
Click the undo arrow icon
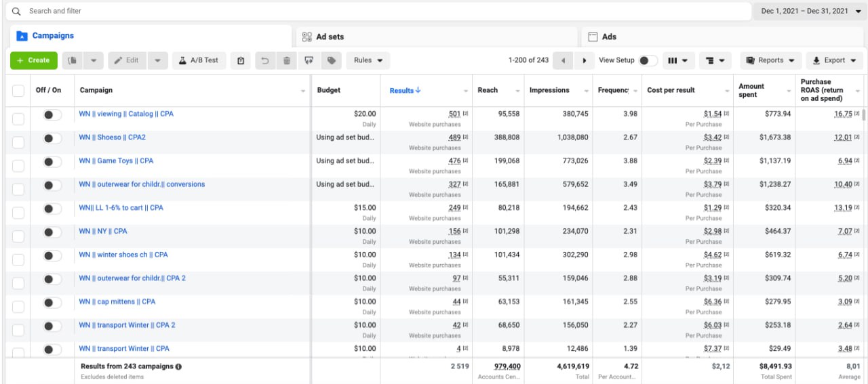[x=264, y=60]
